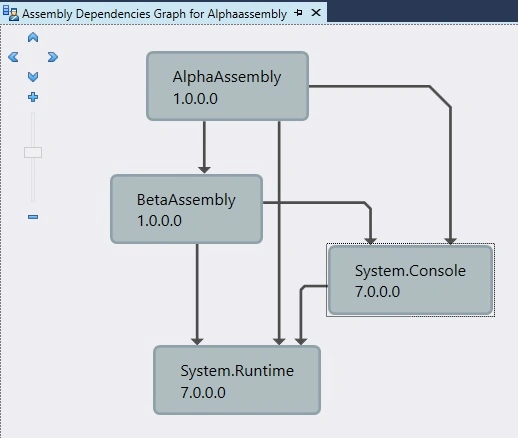This screenshot has width=518, height=438.
Task: Zoom in using the plus icon
Action: [33, 97]
